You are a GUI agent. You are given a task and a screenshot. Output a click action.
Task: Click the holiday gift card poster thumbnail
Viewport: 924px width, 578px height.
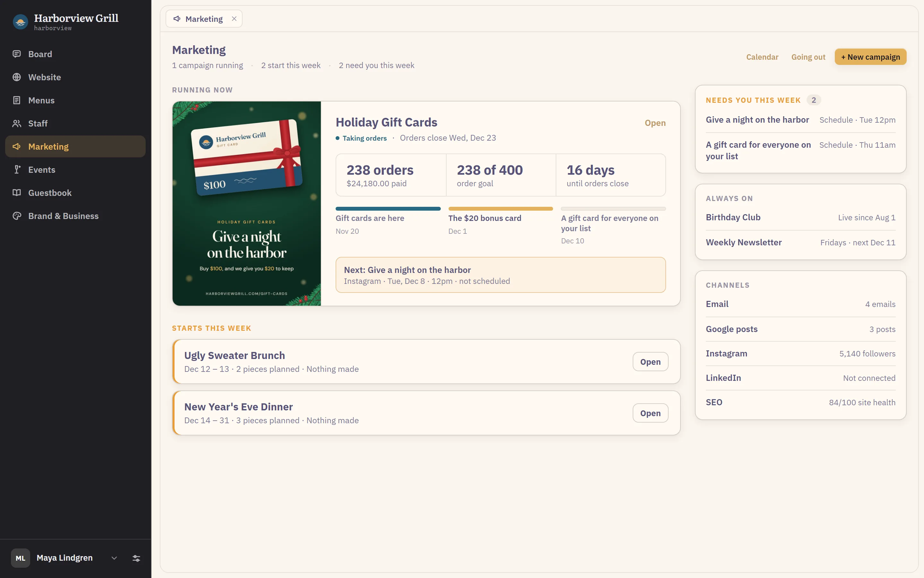point(247,203)
